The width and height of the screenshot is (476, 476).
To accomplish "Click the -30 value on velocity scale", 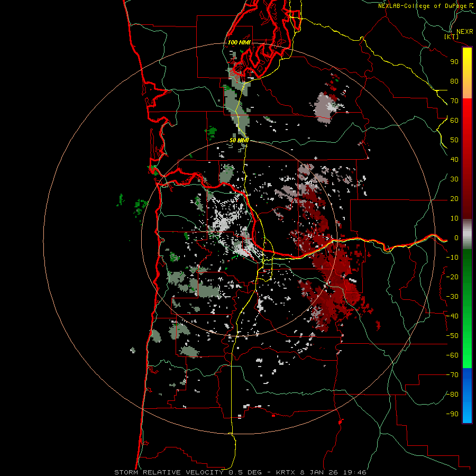I will (x=452, y=297).
